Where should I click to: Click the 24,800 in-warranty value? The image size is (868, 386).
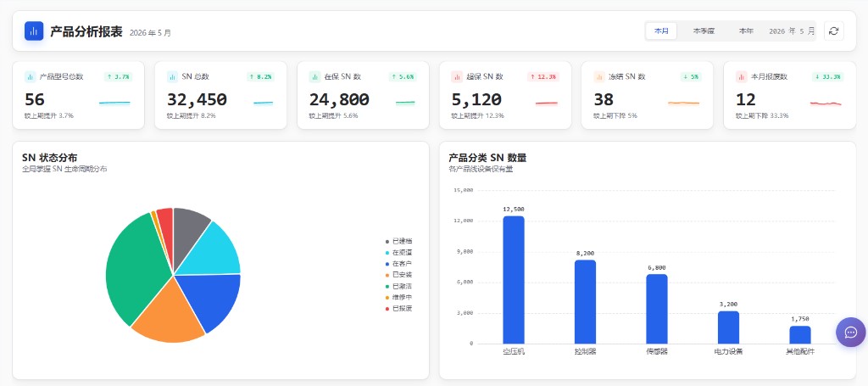(339, 100)
